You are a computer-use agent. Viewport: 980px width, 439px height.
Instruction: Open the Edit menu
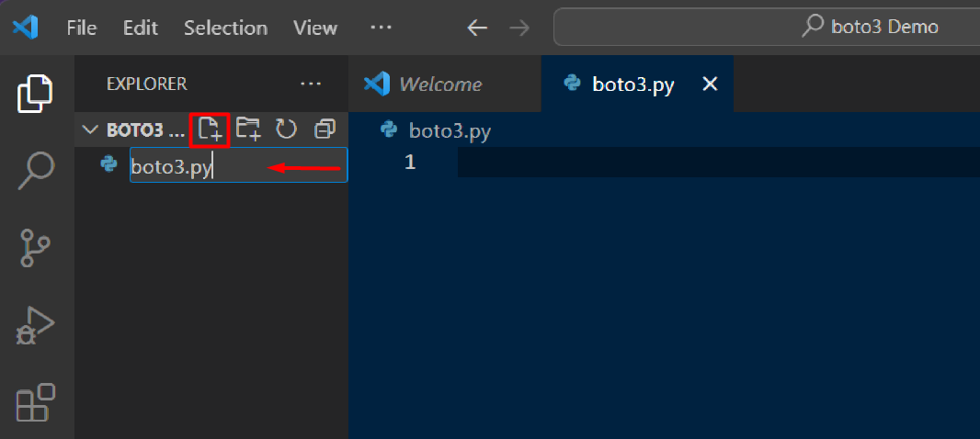(141, 28)
